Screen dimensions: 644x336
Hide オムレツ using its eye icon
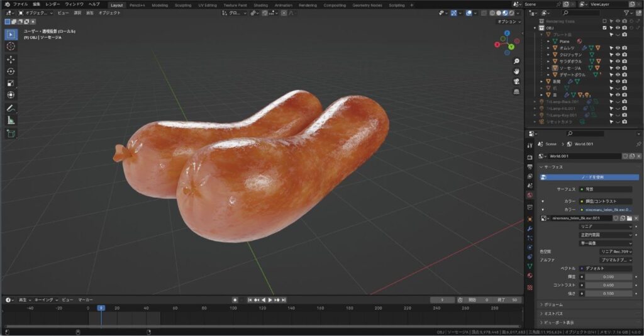[x=618, y=48]
